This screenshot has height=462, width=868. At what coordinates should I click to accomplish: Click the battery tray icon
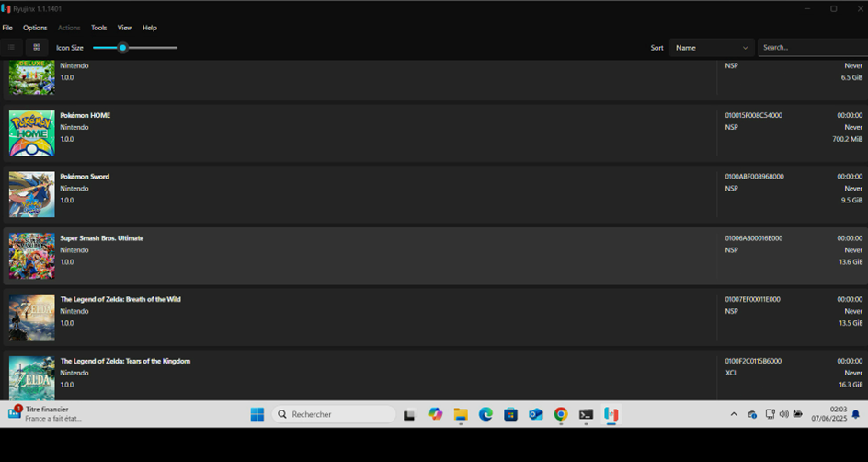[798, 414]
